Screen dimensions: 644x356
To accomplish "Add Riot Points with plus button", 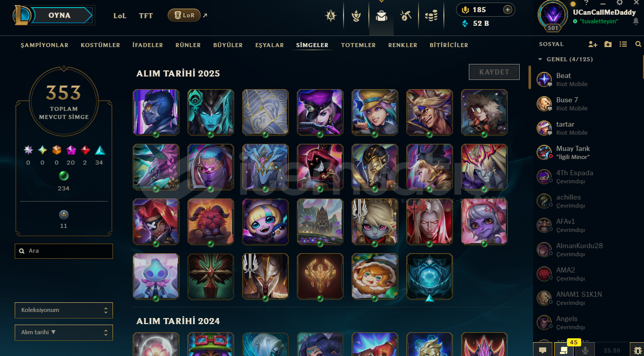I will tap(507, 10).
